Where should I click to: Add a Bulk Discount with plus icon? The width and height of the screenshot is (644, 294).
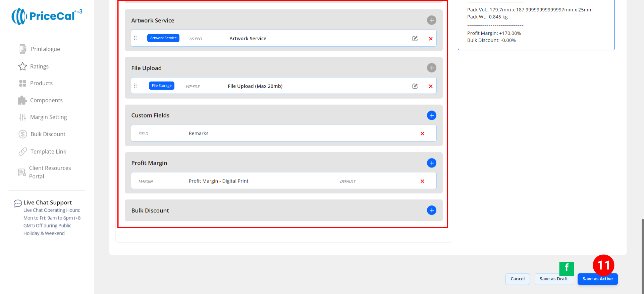pos(431,210)
